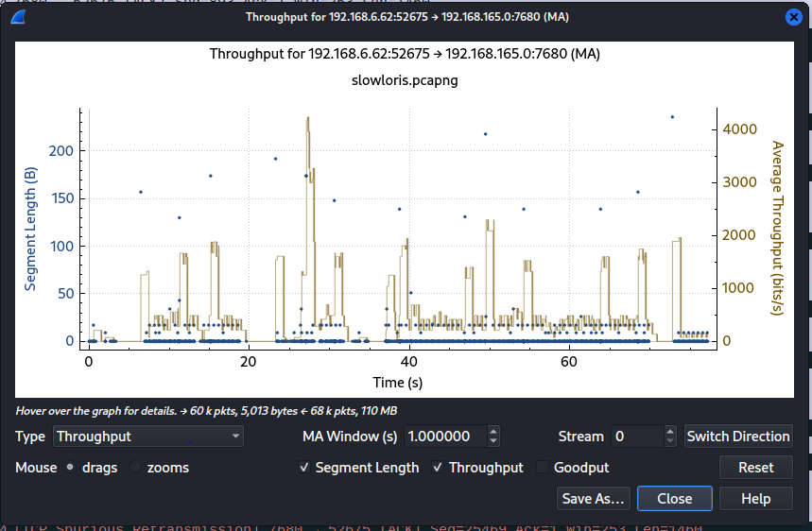
Task: Focus the Stream number input field
Action: tap(635, 437)
